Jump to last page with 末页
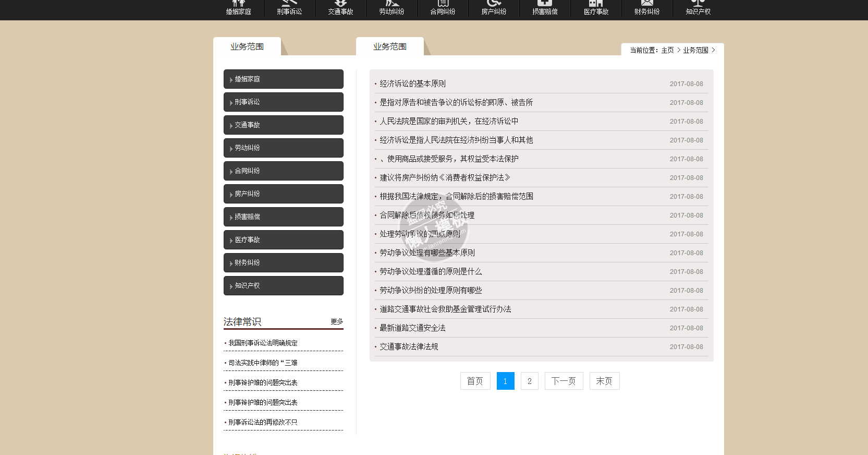This screenshot has width=868, height=455. 604,381
